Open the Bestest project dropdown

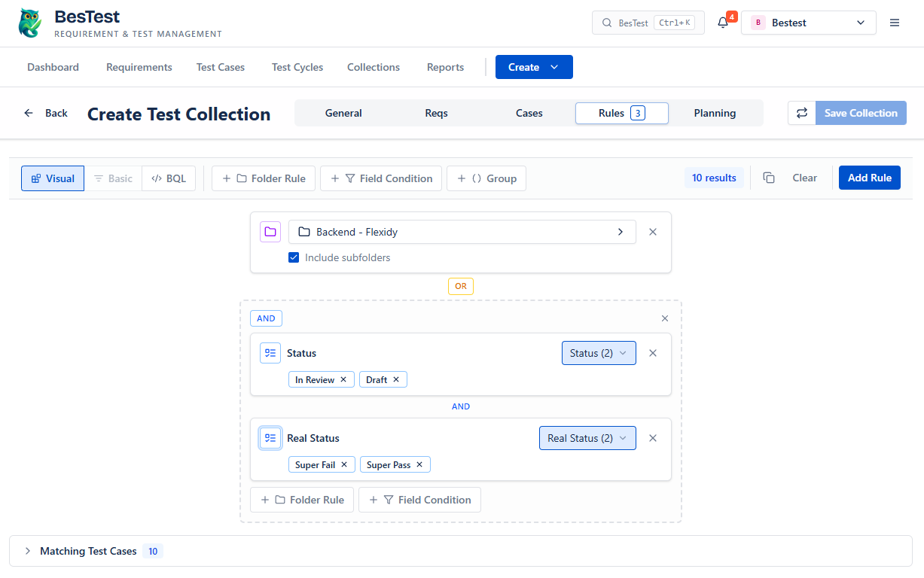(808, 23)
